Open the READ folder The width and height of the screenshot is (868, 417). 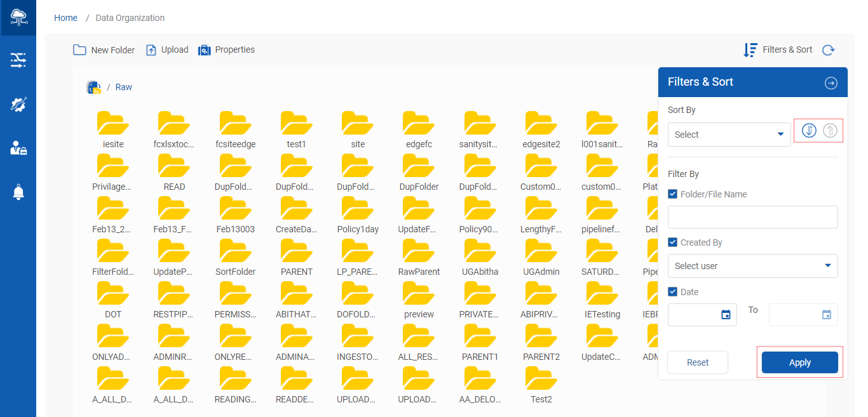[174, 172]
